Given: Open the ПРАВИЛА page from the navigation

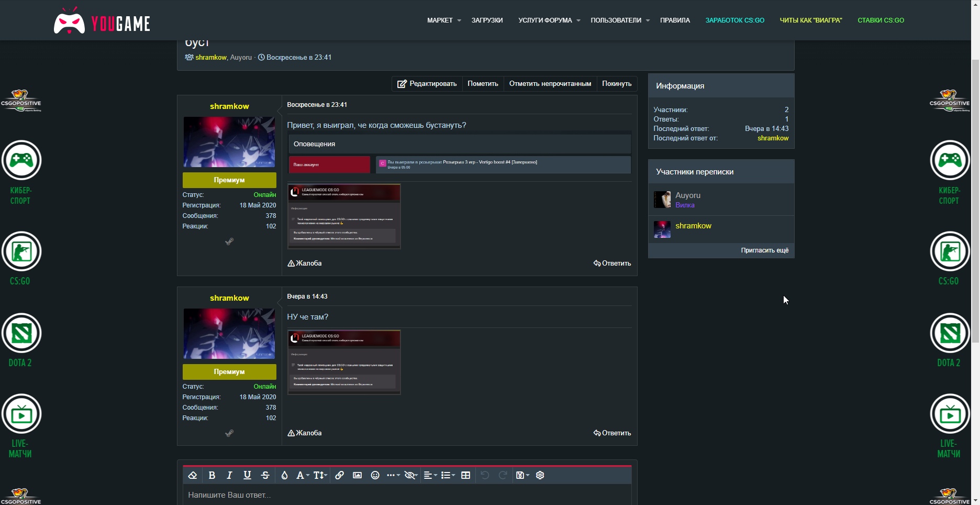Looking at the screenshot, I should [x=675, y=20].
